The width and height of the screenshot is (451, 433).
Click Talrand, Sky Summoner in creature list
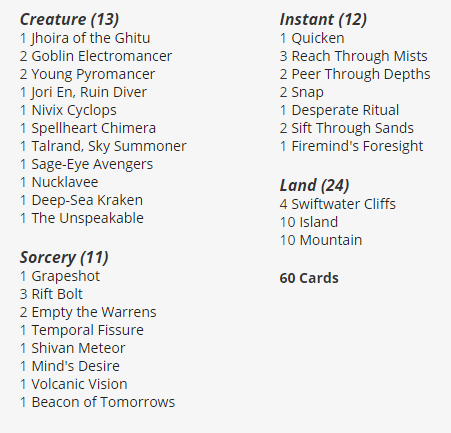(109, 146)
